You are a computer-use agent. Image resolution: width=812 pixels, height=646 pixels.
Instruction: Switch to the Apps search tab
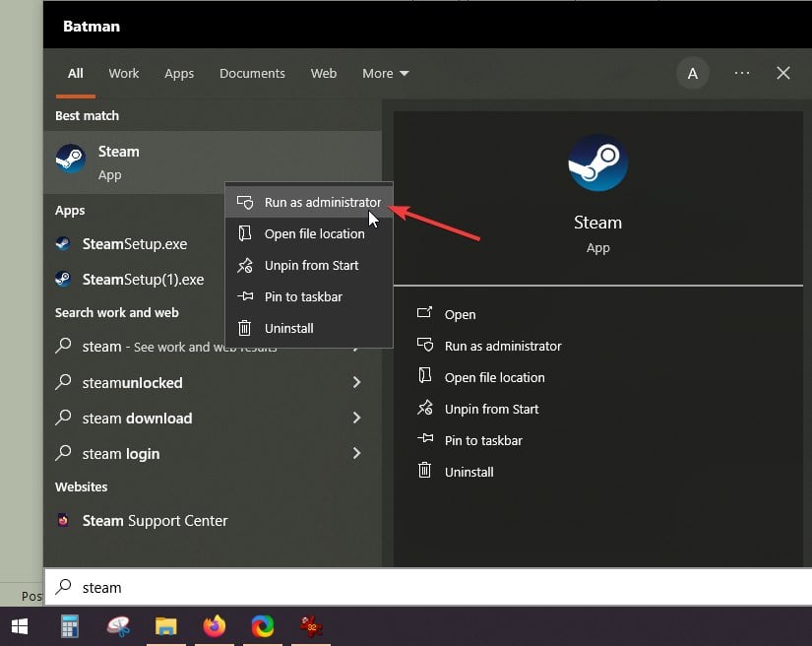click(x=179, y=74)
